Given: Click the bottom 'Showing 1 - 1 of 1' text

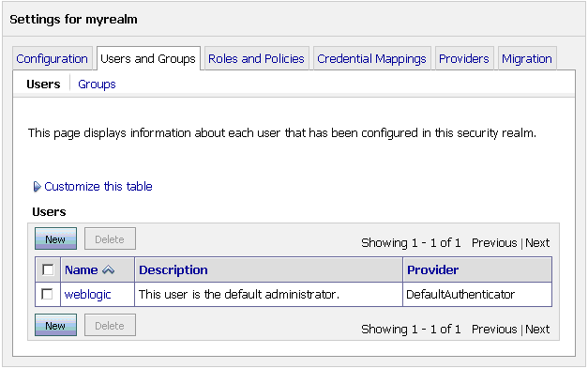Looking at the screenshot, I should pyautogui.click(x=411, y=330).
